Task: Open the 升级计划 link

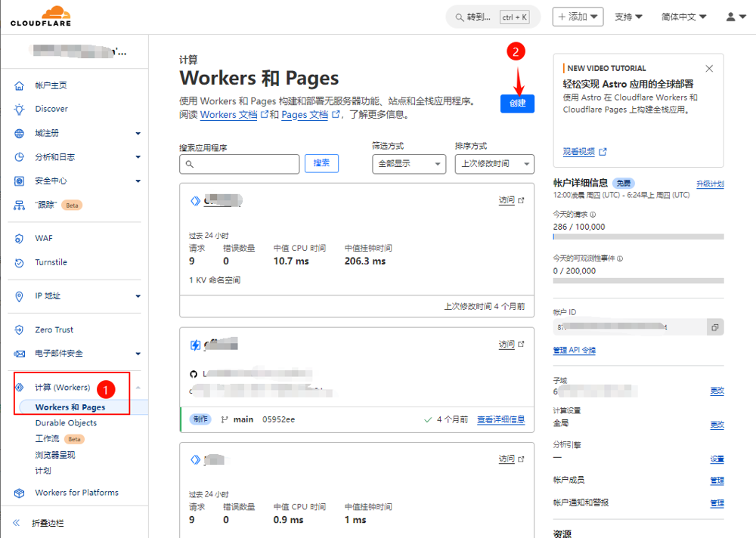Action: [x=709, y=184]
